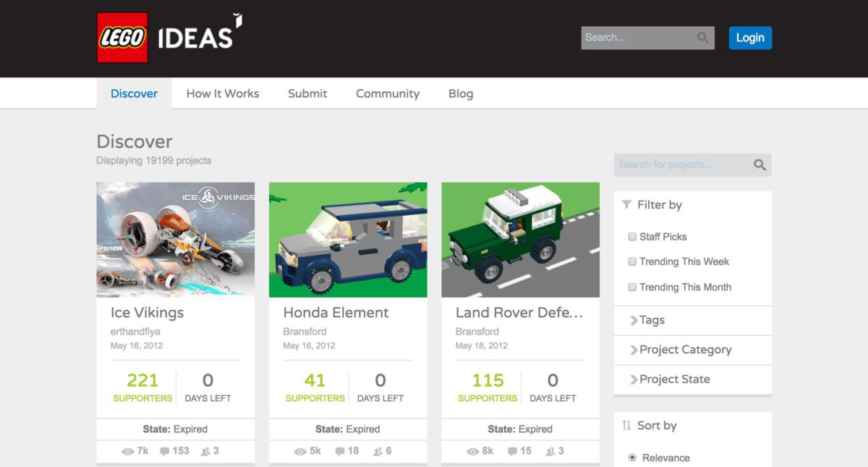The width and height of the screenshot is (868, 467).
Task: Open the How It Works tab
Action: pyautogui.click(x=222, y=93)
